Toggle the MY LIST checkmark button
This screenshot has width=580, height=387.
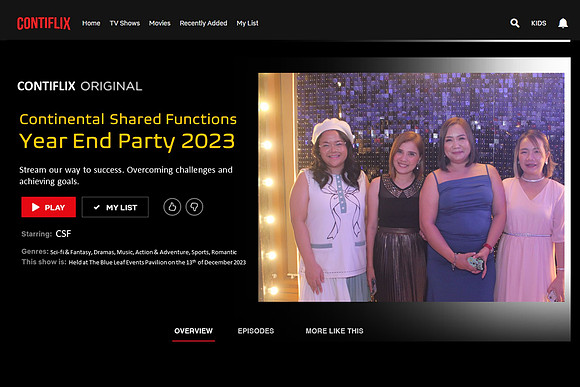[x=115, y=207]
